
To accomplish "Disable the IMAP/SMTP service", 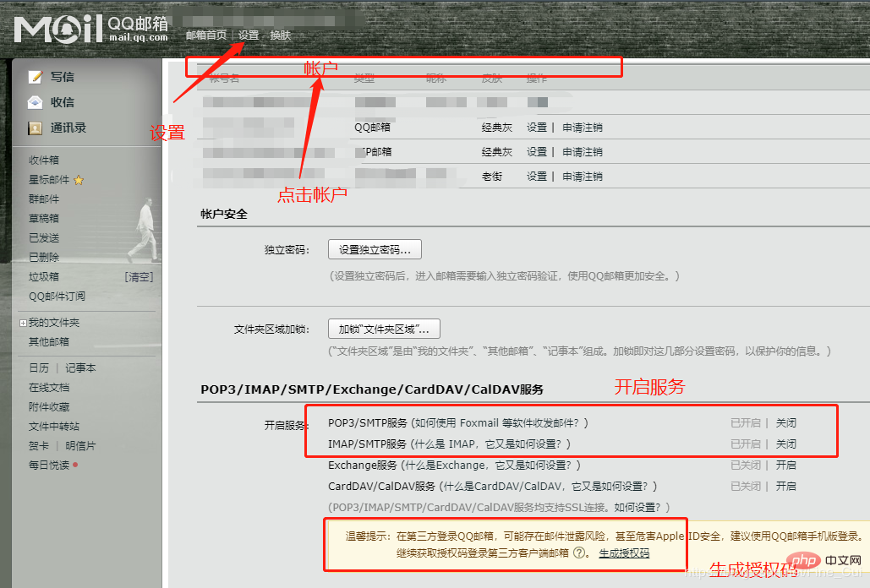I will click(785, 443).
